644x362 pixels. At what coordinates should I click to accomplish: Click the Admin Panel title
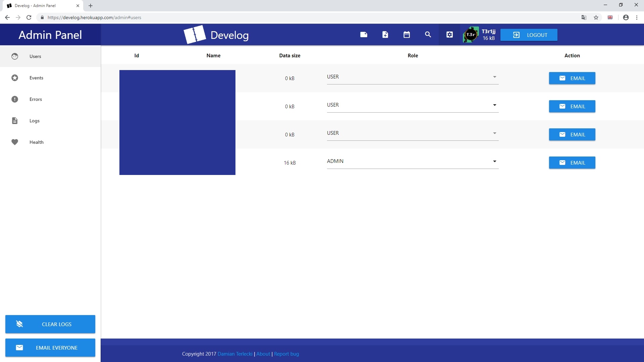pos(50,35)
